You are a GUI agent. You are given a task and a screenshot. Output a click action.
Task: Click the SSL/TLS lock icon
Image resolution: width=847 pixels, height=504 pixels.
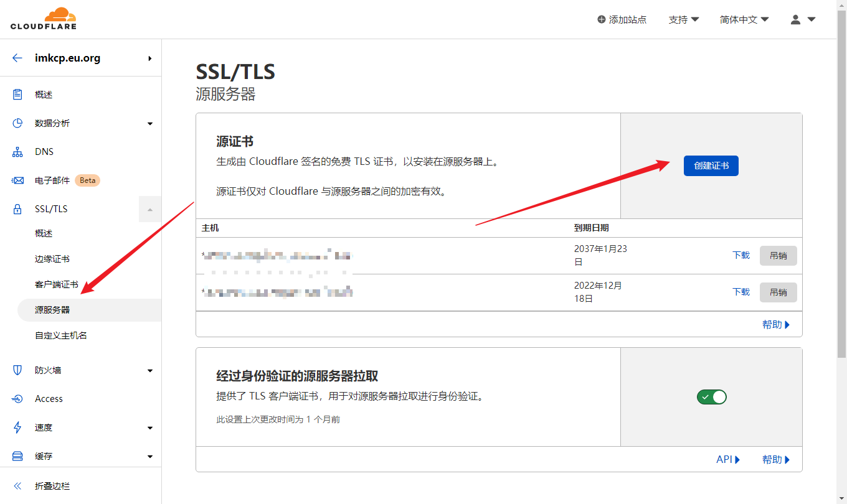pos(17,209)
